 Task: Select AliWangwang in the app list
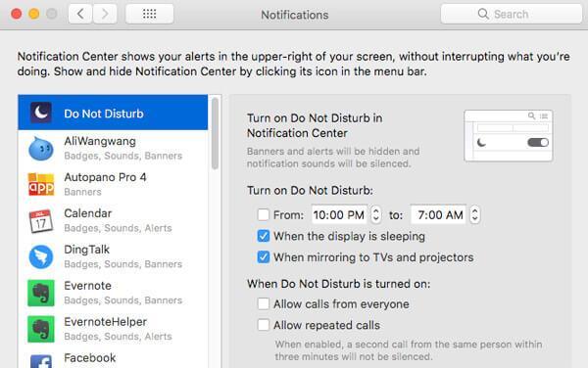click(x=113, y=148)
